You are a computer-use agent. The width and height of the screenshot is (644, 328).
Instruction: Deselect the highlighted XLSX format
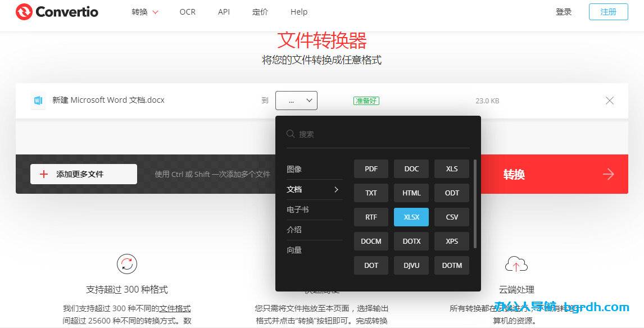coord(411,217)
